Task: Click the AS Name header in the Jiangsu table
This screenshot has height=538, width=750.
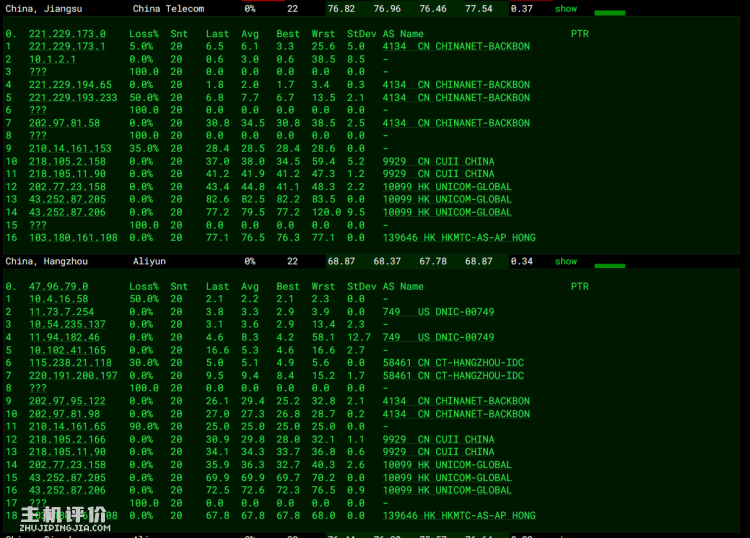Action: click(403, 34)
